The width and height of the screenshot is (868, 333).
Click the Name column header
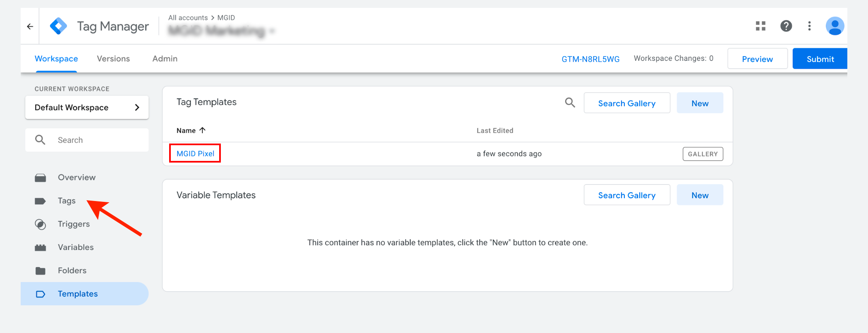pyautogui.click(x=186, y=131)
